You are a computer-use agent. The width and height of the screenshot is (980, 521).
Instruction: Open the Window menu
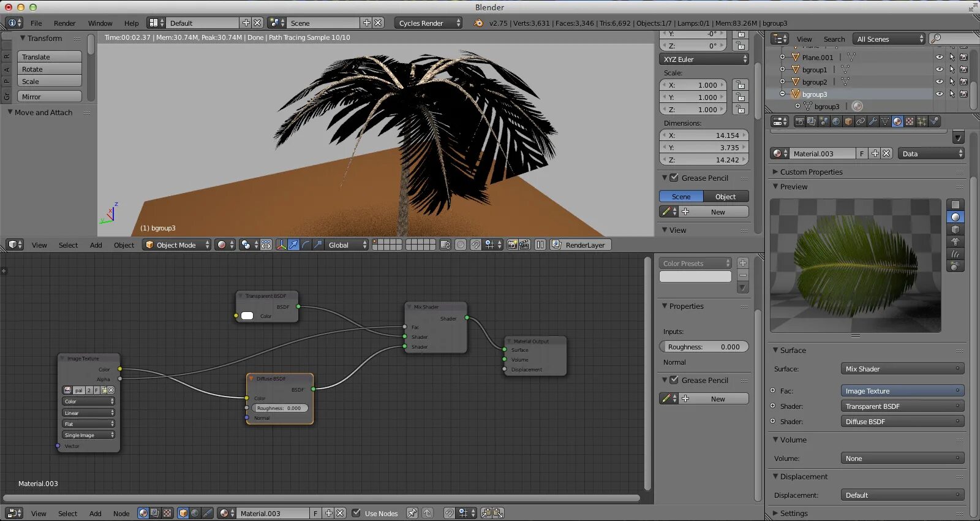[100, 23]
